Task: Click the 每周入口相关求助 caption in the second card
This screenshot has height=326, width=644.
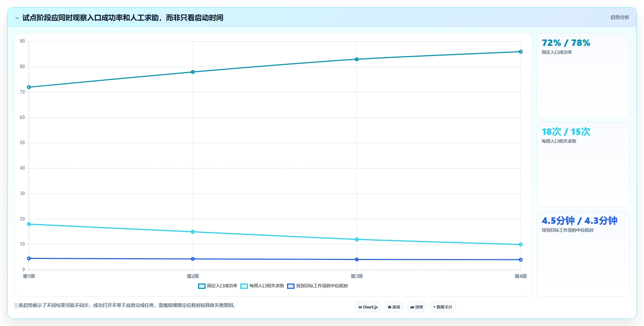Action: pyautogui.click(x=559, y=141)
